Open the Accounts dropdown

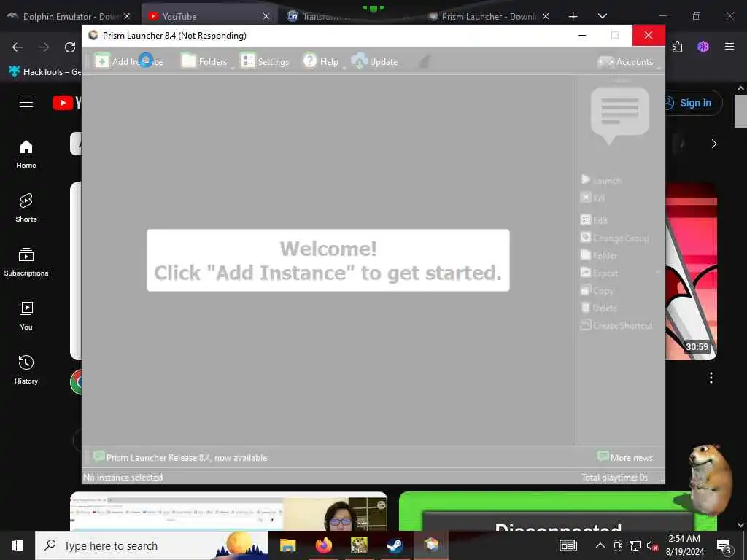[x=628, y=61]
